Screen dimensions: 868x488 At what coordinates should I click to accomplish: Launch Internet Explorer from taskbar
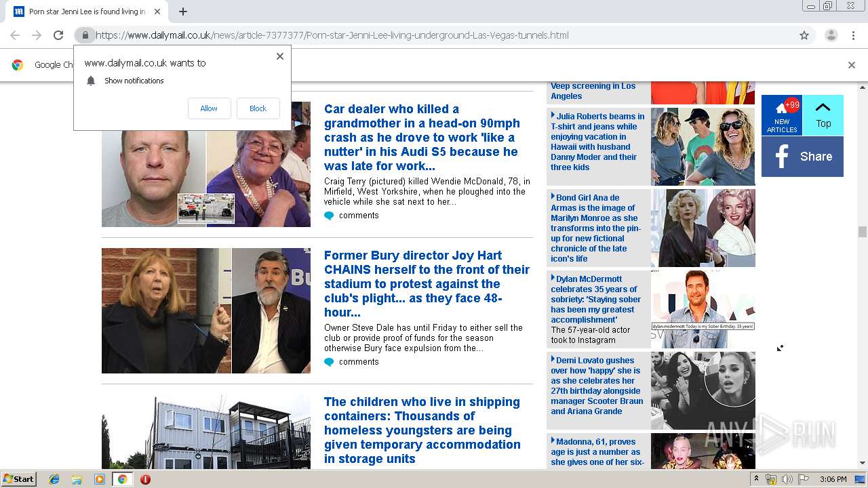(x=54, y=479)
